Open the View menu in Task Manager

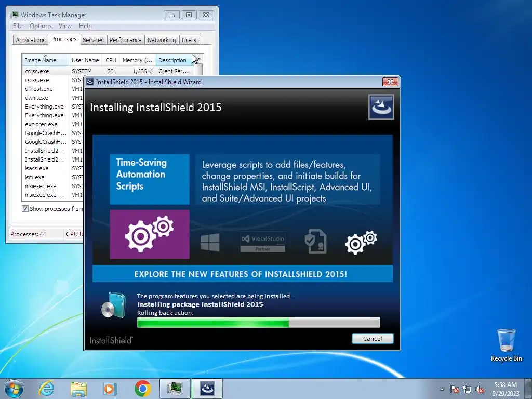(65, 26)
